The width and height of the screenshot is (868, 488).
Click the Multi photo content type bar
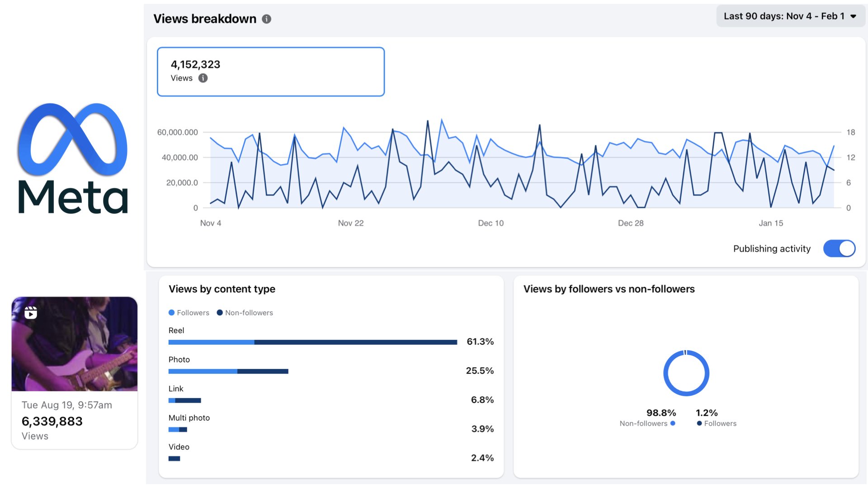[178, 430]
